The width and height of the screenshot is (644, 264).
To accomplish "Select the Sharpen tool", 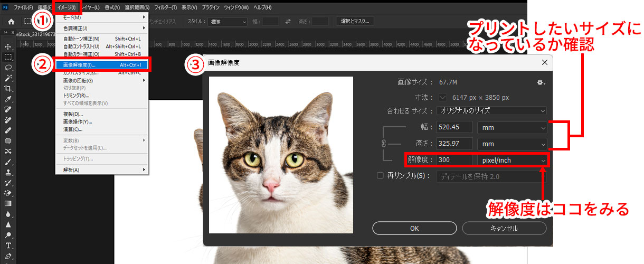I will pos(8,224).
